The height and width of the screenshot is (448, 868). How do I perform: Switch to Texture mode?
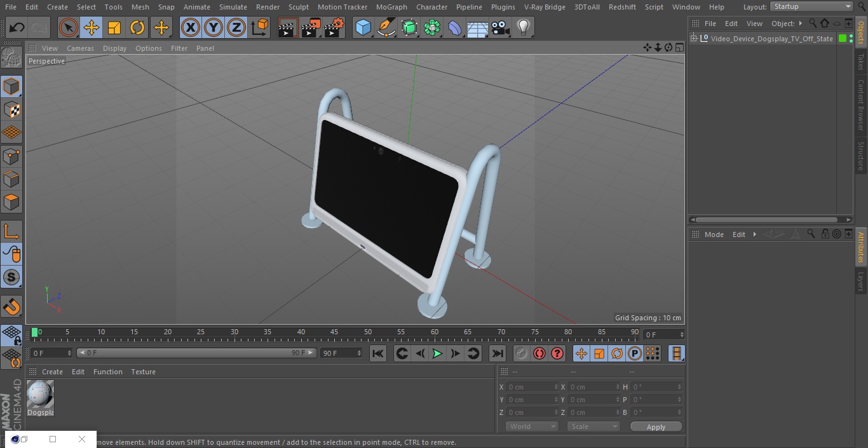click(x=11, y=109)
